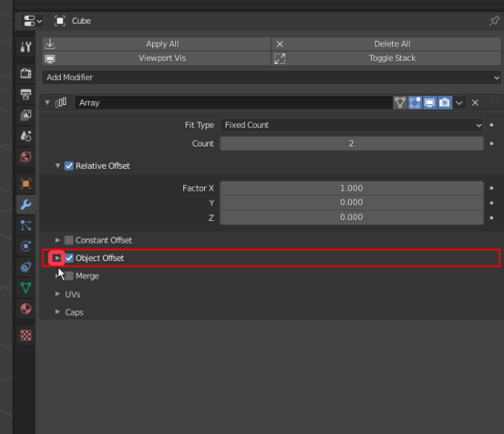This screenshot has width=504, height=434.
Task: Open the editor type dropdown
Action: [33, 22]
